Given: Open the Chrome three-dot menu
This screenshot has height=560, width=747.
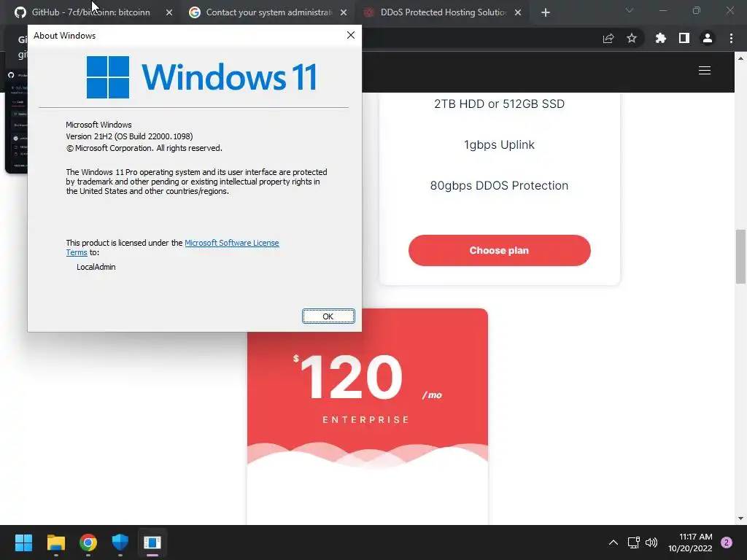Looking at the screenshot, I should (731, 38).
